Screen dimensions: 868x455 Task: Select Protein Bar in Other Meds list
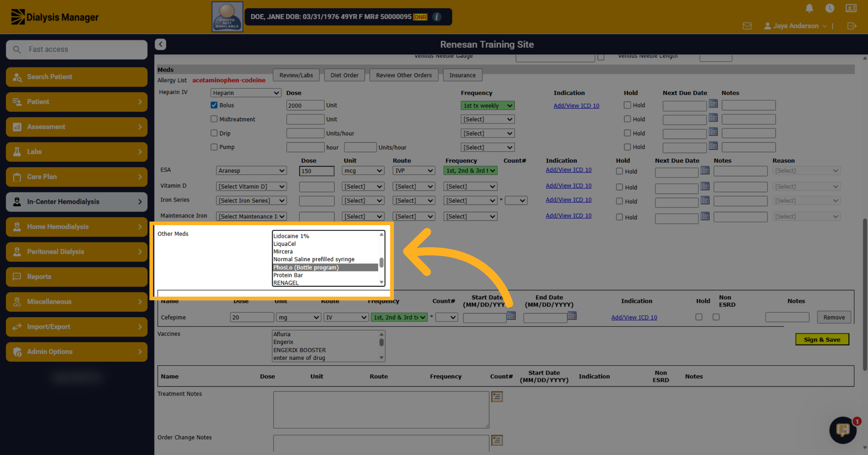click(x=325, y=275)
